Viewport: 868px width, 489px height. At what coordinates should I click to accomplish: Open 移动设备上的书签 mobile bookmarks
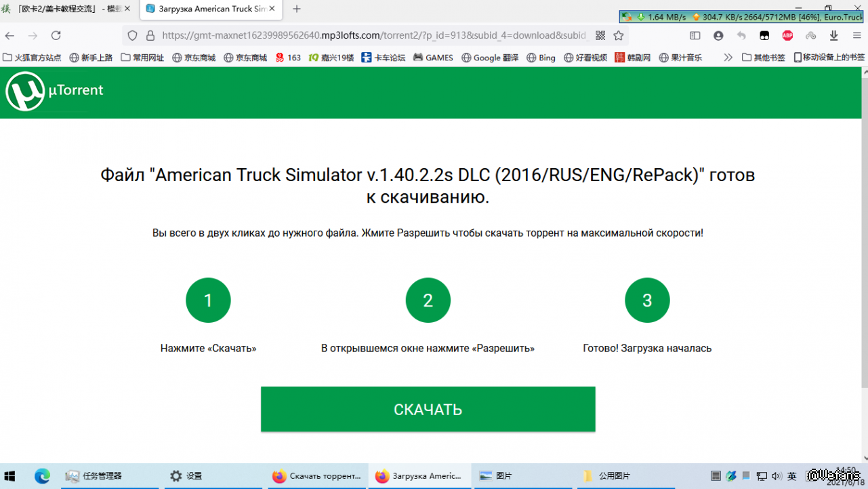829,58
